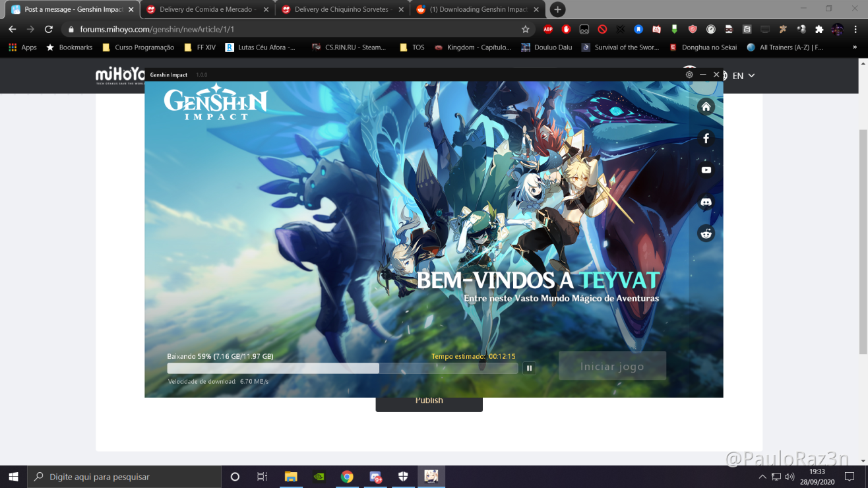Click the download progress bar
Screen dimensions: 868x488
(342, 369)
